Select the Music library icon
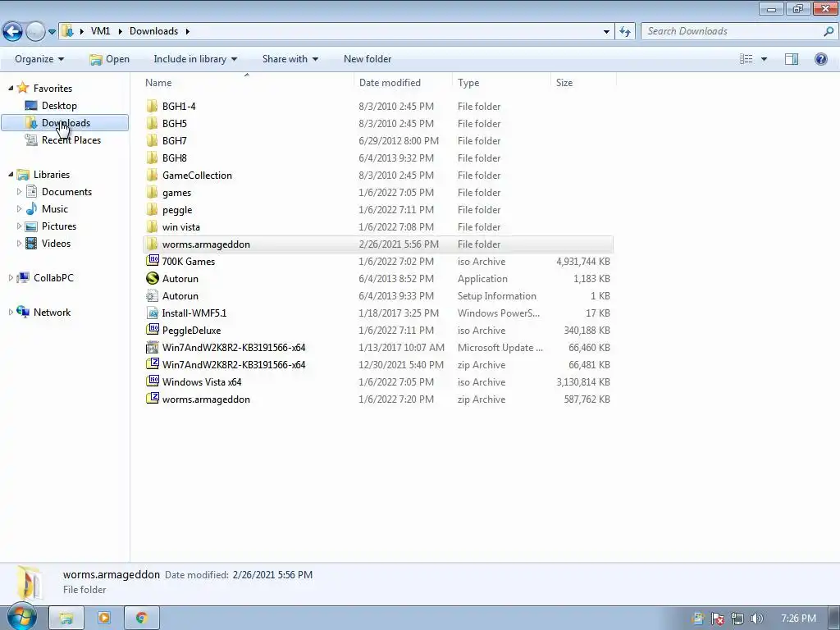Image resolution: width=840 pixels, height=630 pixels. click(32, 208)
